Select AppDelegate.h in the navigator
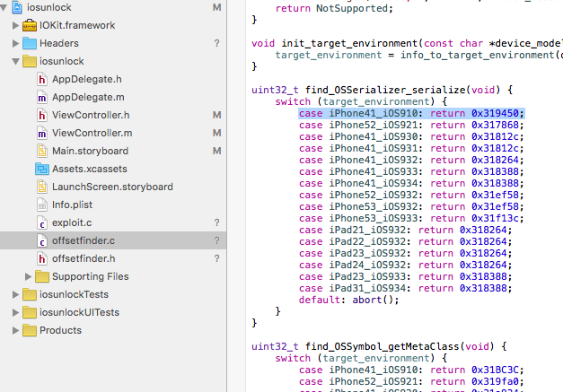The width and height of the screenshot is (563, 392). pyautogui.click(x=87, y=79)
